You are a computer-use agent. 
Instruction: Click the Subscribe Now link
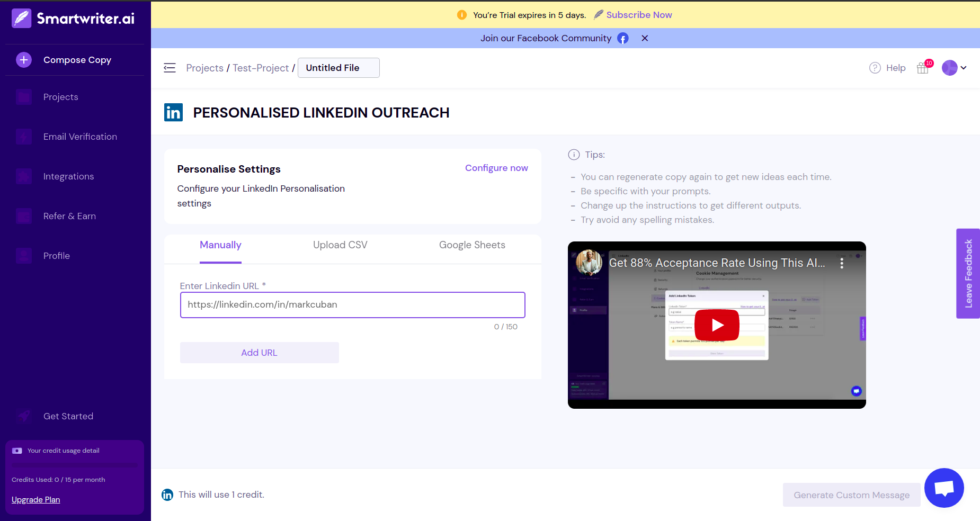pyautogui.click(x=639, y=15)
